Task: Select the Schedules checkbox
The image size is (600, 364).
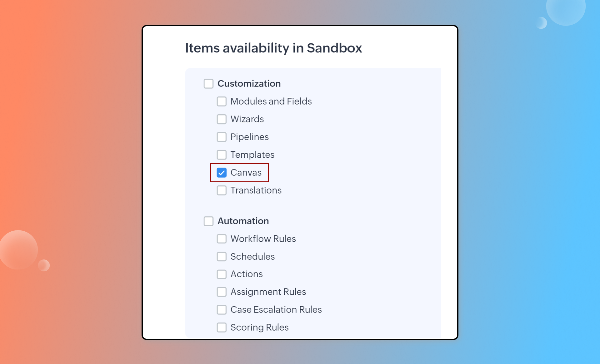Action: point(222,257)
